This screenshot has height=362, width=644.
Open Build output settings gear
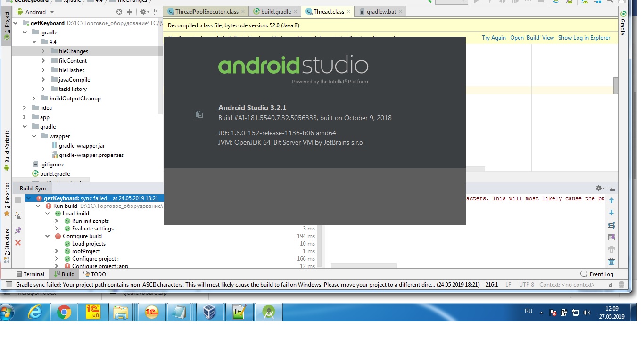click(600, 188)
